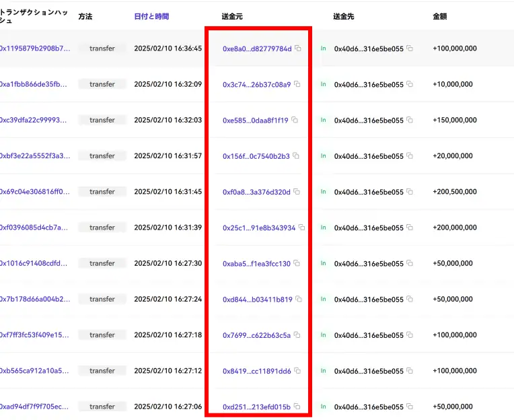
Task: Copy recipient address in 16:31:39 row
Action: [410, 228]
